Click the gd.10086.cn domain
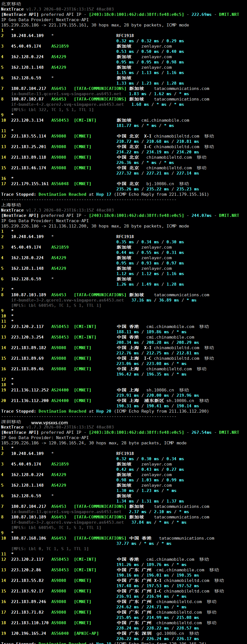The image size is (247, 644). click(x=170, y=633)
